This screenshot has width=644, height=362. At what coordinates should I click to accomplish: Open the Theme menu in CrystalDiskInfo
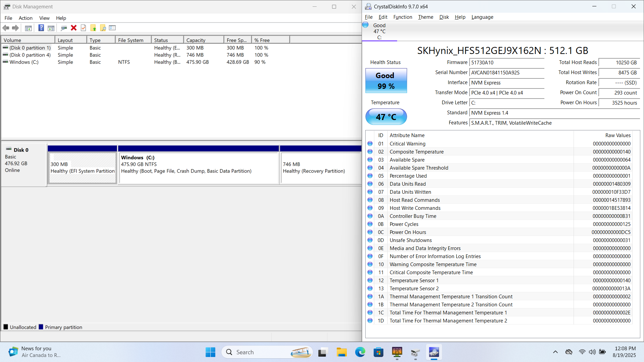[425, 17]
